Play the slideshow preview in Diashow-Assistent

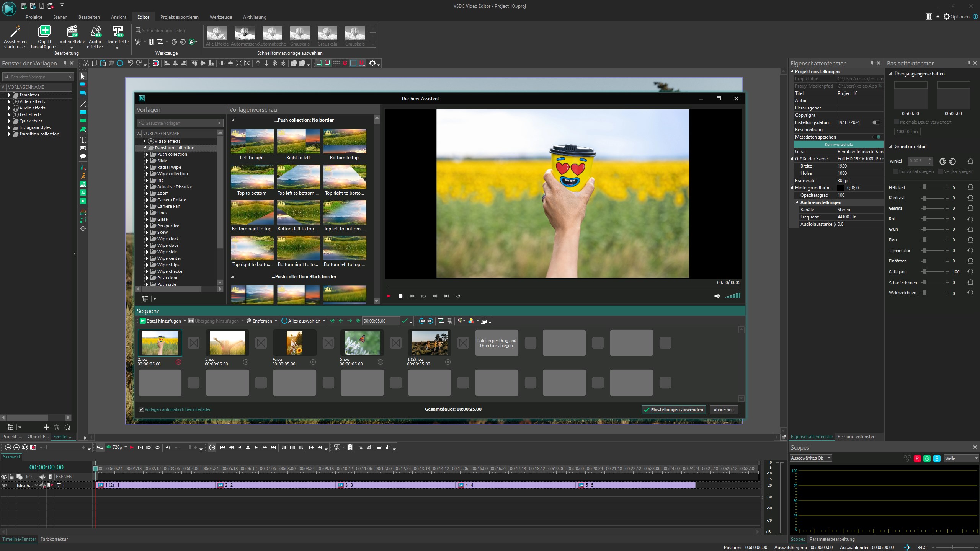tap(389, 296)
